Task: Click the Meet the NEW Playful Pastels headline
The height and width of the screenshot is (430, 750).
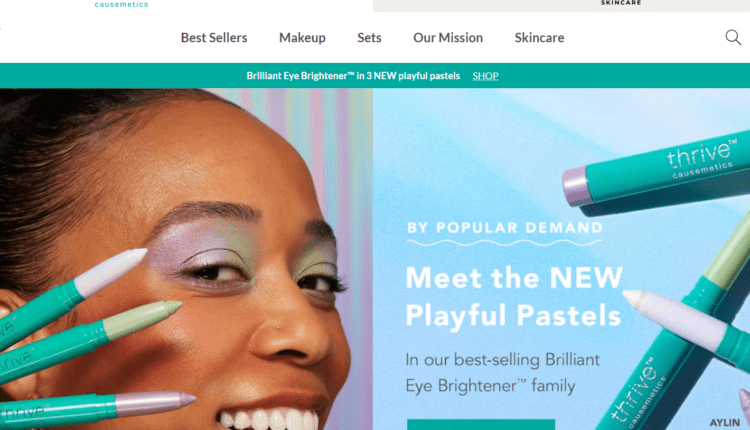Action: [x=514, y=296]
